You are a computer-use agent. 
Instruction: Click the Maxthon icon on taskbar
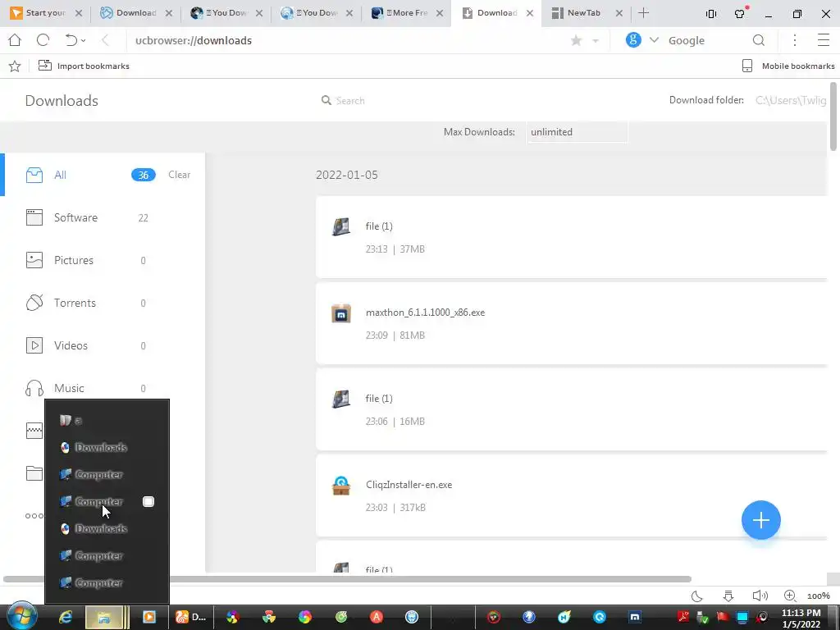coord(634,617)
